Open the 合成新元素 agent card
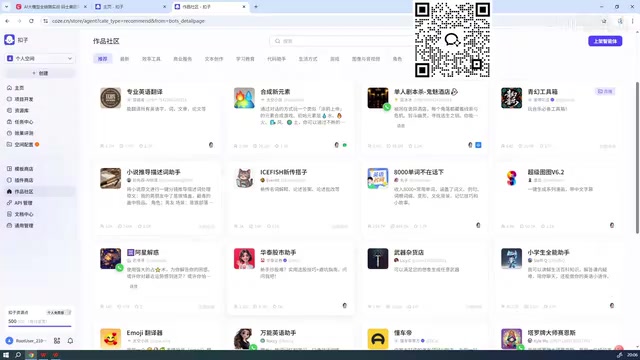 pos(291,118)
